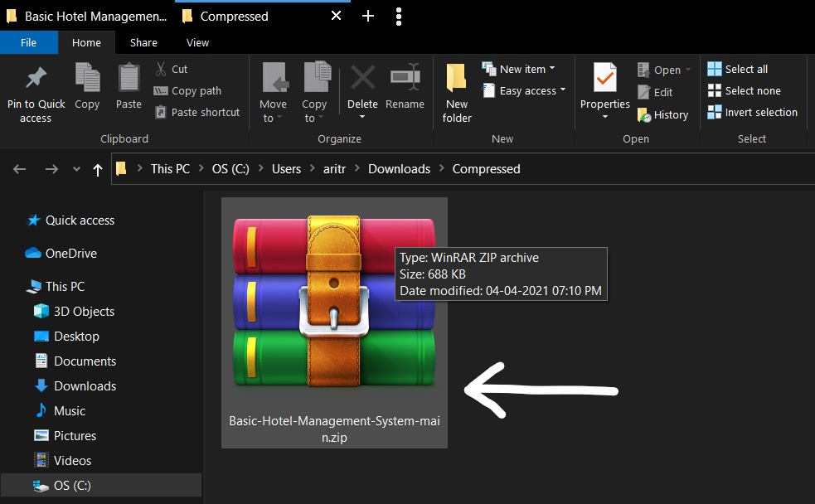815x504 pixels.
Task: Select the WinRAR archive thumbnail
Action: click(x=333, y=302)
